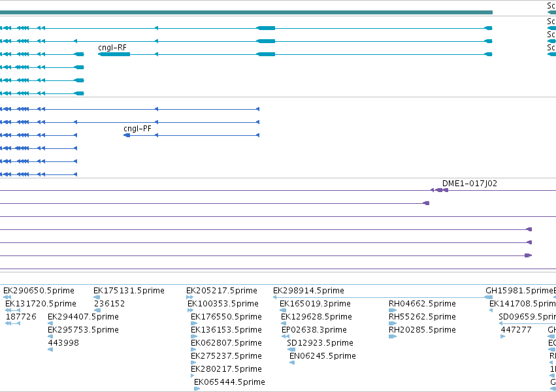556x392 pixels.
Task: Select EST label EK290650.5prime
Action: 39,291
